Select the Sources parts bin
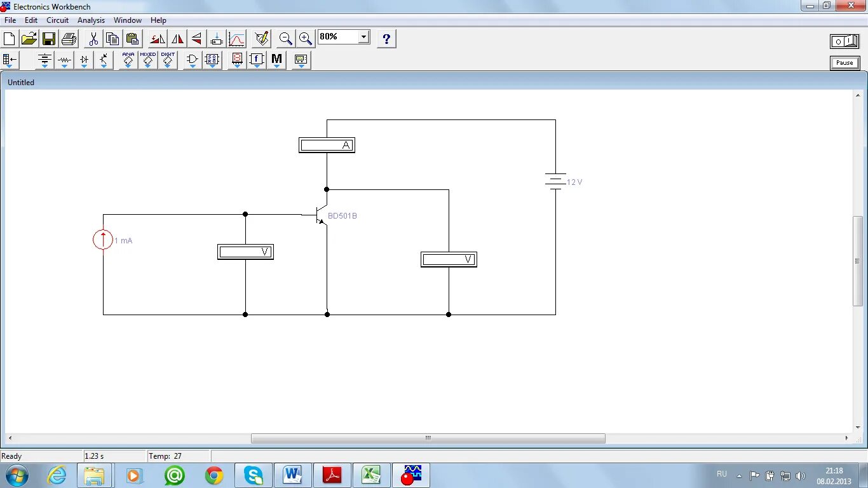The height and width of the screenshot is (488, 868). [x=44, y=60]
